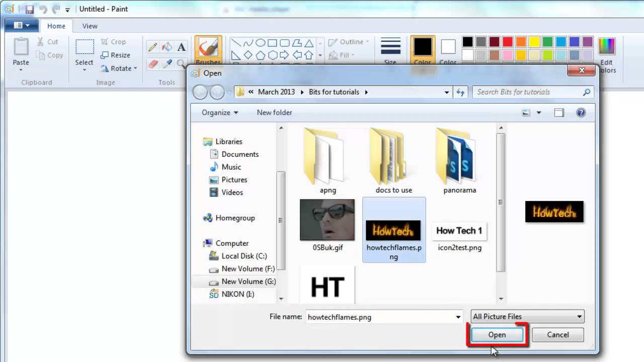Select the Home ribbon tab
Image resolution: width=644 pixels, height=362 pixels.
[x=56, y=26]
